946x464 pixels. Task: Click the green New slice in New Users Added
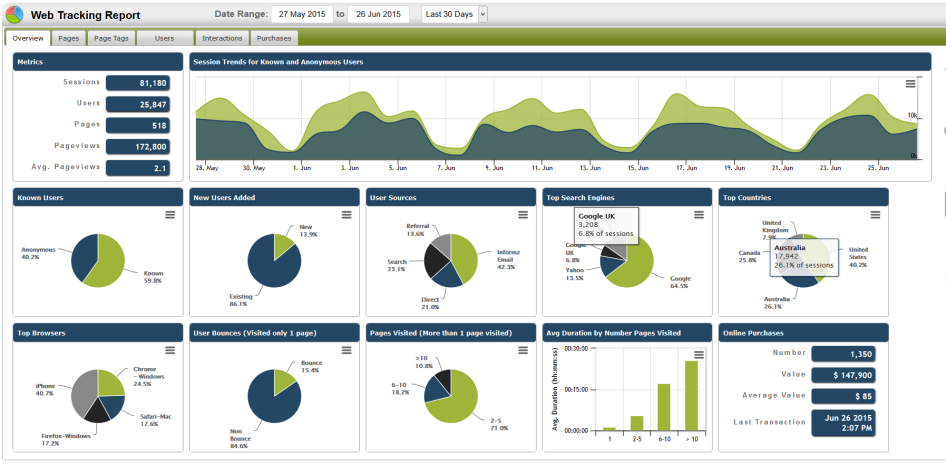(283, 244)
